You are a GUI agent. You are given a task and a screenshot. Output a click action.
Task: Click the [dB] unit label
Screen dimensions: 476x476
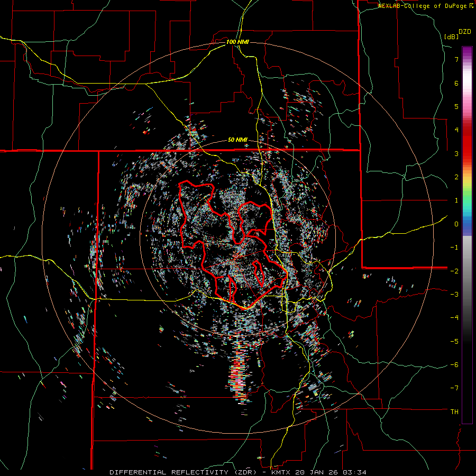click(x=452, y=36)
